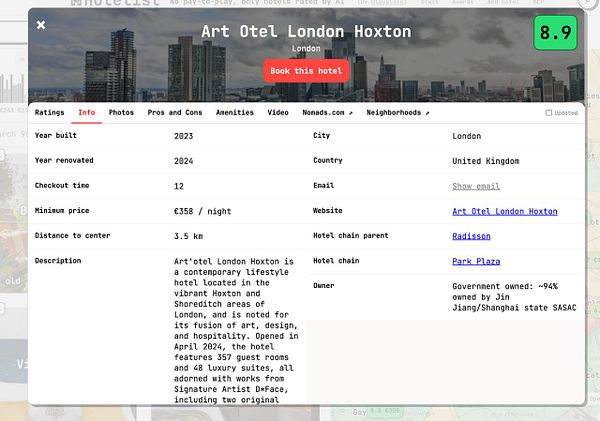Click the Show email link
Screen dimensions: 600x421
pos(476,186)
